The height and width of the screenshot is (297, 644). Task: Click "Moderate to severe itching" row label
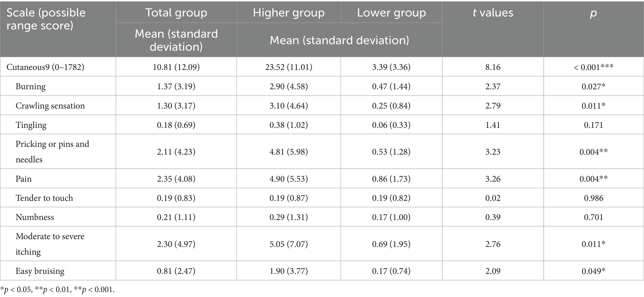point(50,244)
